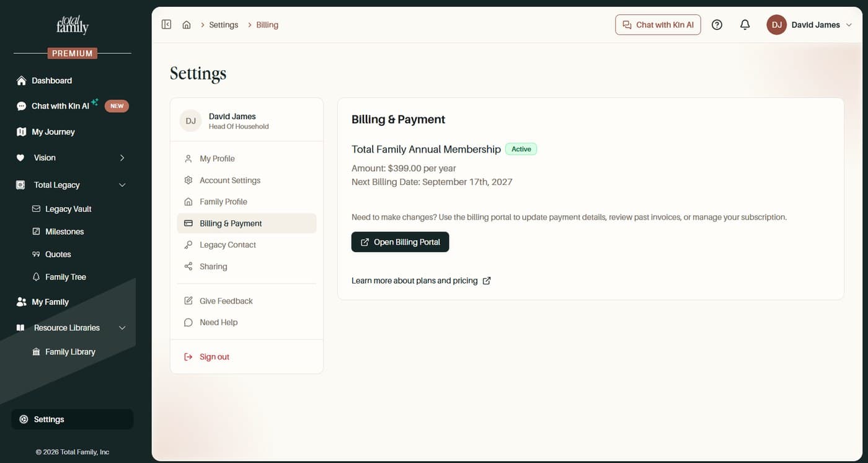Click the Dashboard house icon in sidebar

click(x=22, y=81)
